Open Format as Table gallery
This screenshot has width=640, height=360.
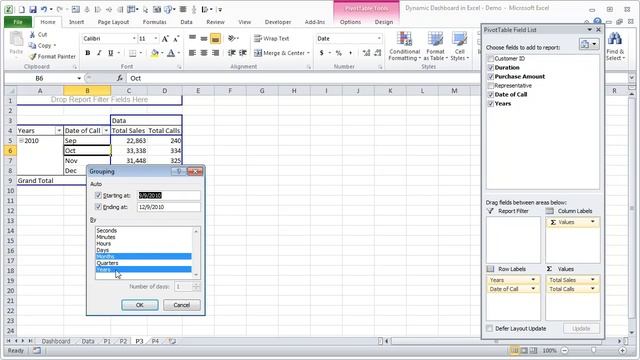tap(435, 46)
